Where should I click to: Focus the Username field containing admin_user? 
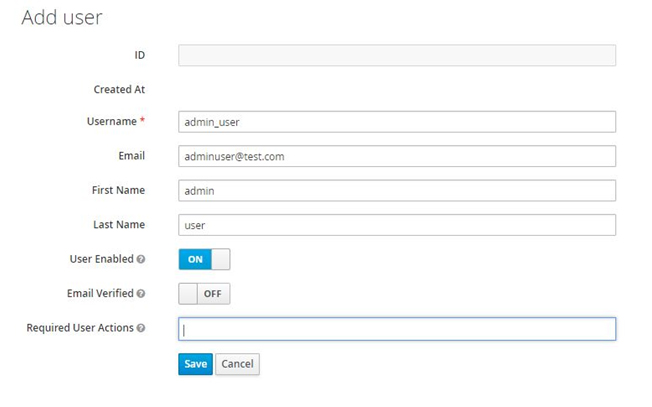pyautogui.click(x=396, y=122)
